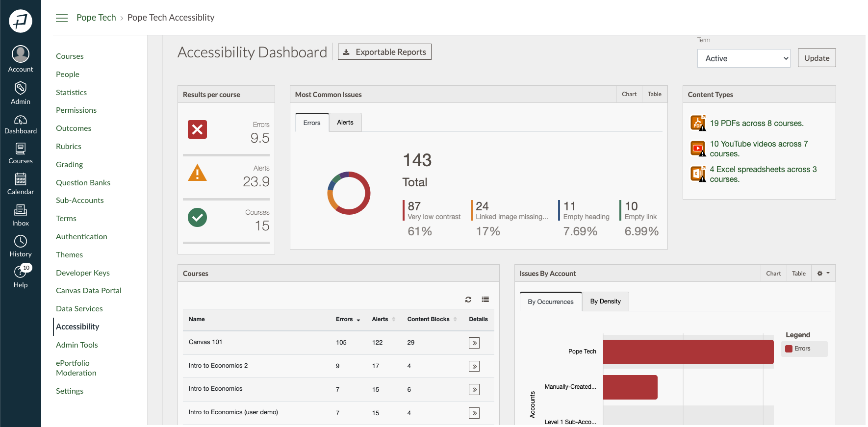The height and width of the screenshot is (427, 868).
Task: Open 19 PDFs across 8 courses link
Action: 757,123
